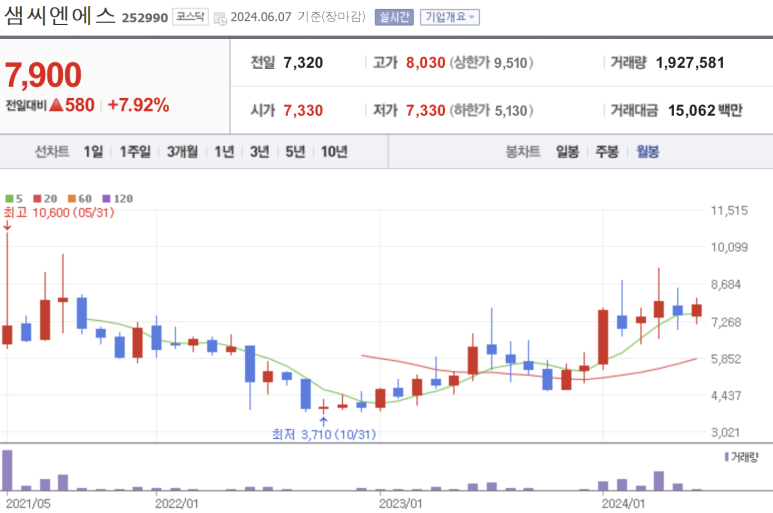Click the current price 7,900
Viewport: 773px width, 513px height.
click(43, 75)
